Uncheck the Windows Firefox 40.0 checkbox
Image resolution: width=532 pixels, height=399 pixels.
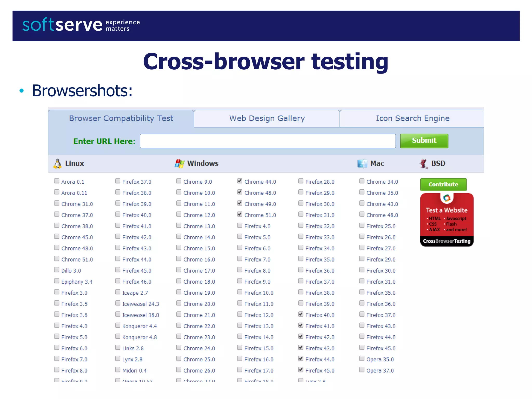[x=301, y=314]
